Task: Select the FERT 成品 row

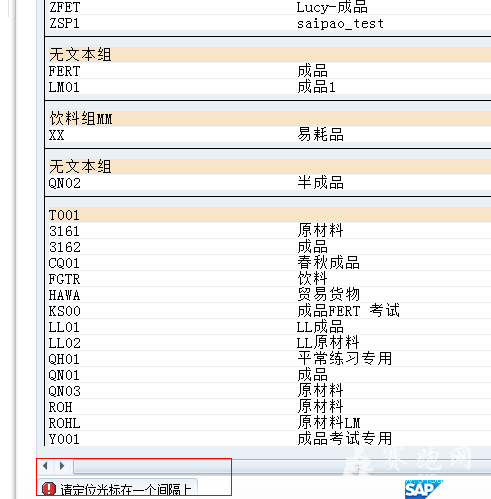Action: coord(269,71)
